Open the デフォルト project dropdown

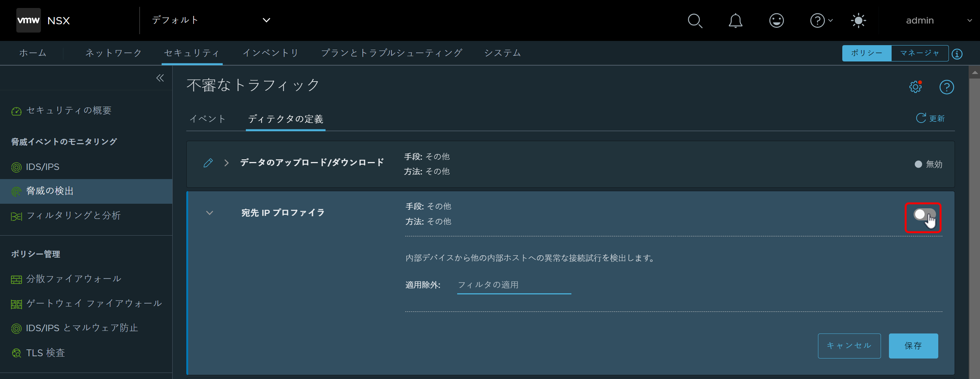211,20
